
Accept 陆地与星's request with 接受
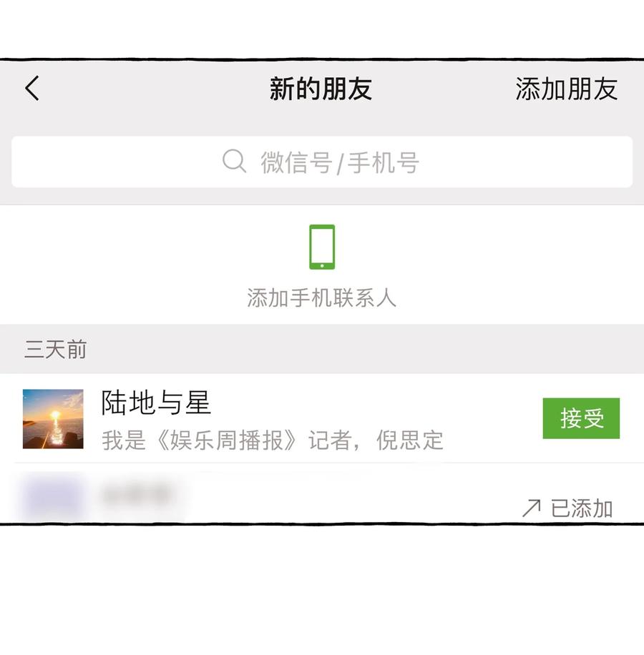coord(581,418)
